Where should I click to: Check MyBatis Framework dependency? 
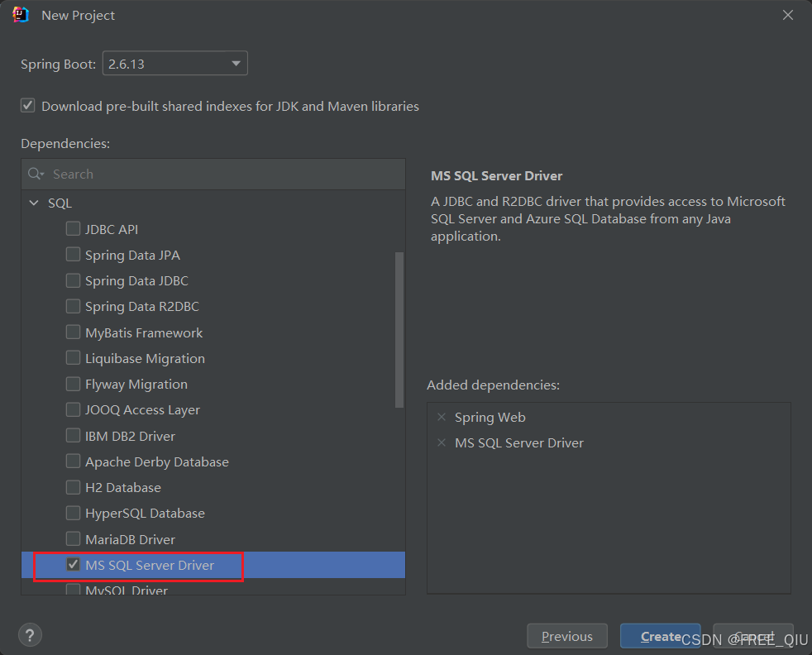pos(73,332)
